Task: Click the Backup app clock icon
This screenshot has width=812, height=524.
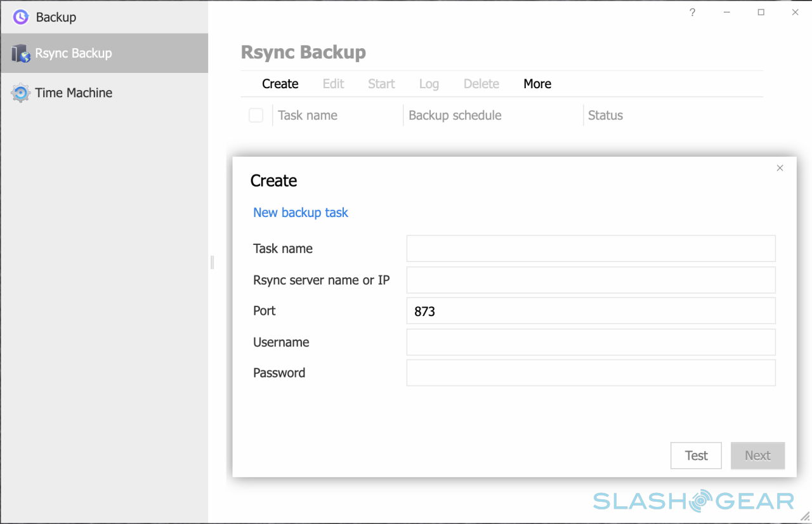Action: click(x=21, y=17)
